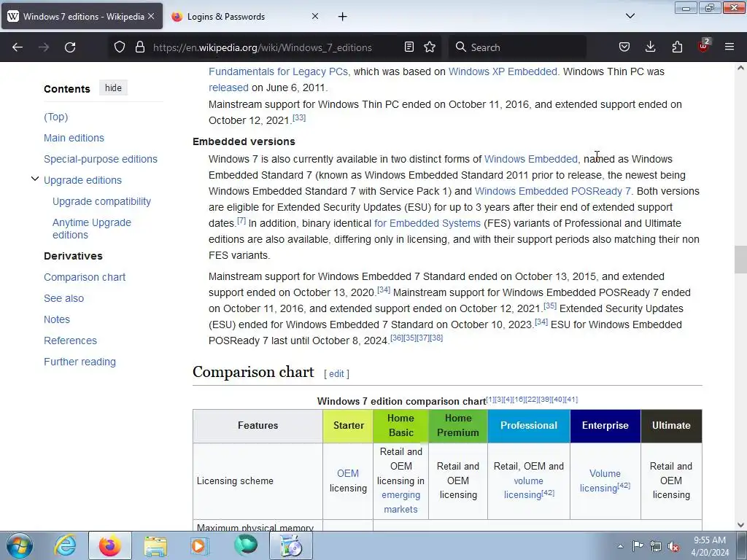Hide the Contents sidebar
Image resolution: width=747 pixels, height=560 pixels.
(113, 88)
